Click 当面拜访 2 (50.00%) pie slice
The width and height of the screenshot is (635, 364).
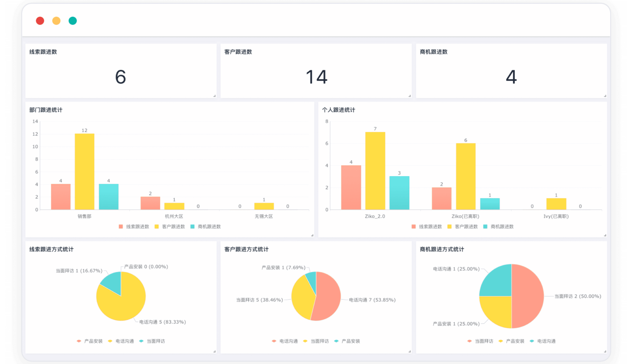pos(527,296)
